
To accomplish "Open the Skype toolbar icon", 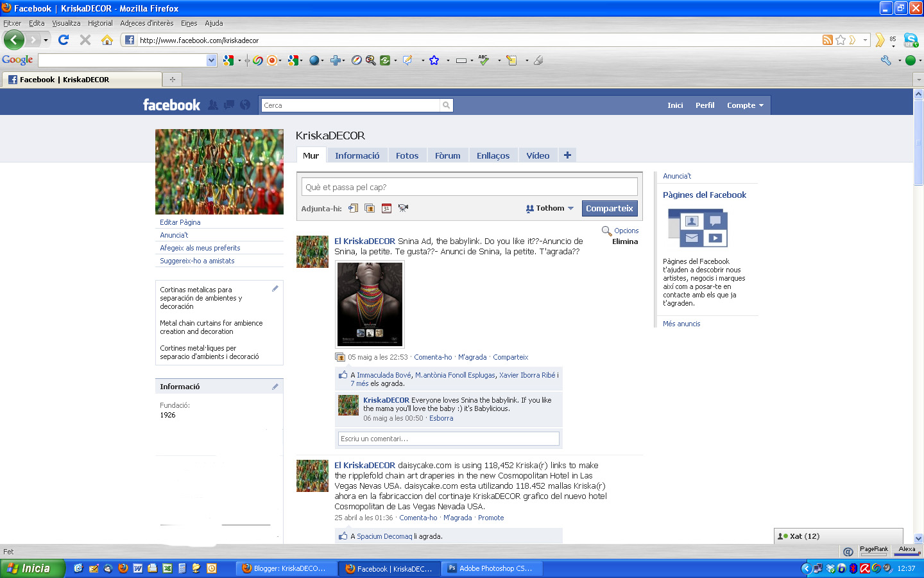I will coord(911,40).
